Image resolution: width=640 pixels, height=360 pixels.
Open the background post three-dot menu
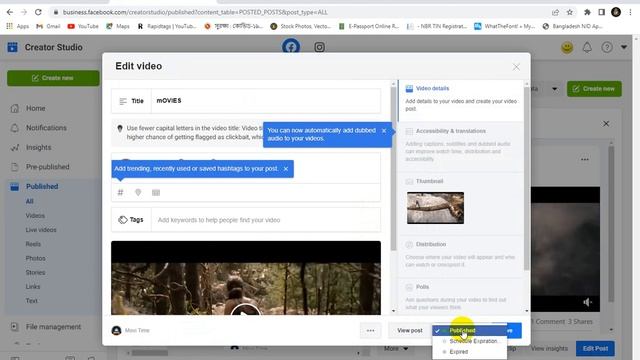tap(584, 160)
